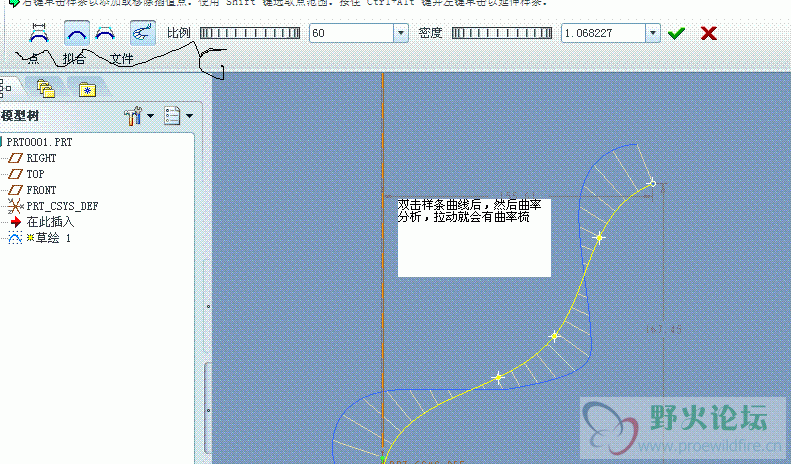Open the folder browser navigator tab

(46, 89)
